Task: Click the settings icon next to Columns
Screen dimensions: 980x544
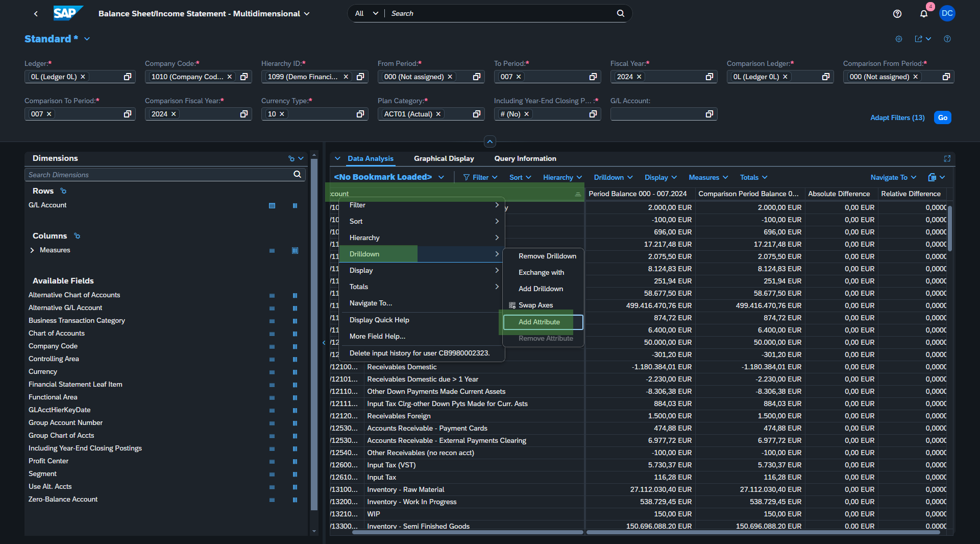Action: tap(77, 236)
